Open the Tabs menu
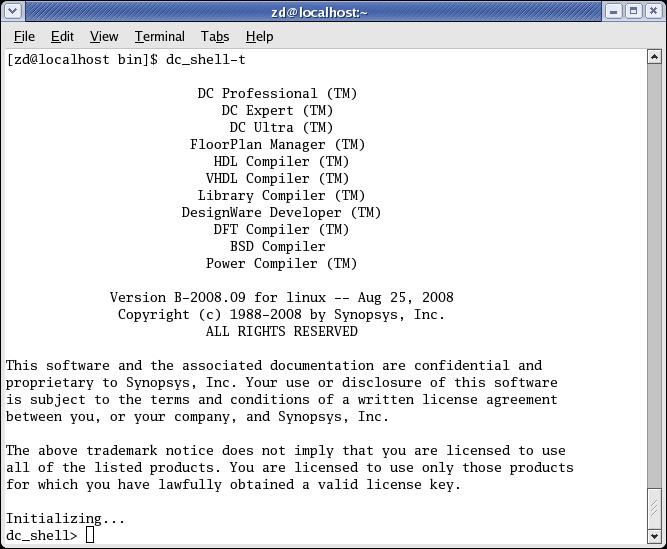 tap(215, 37)
